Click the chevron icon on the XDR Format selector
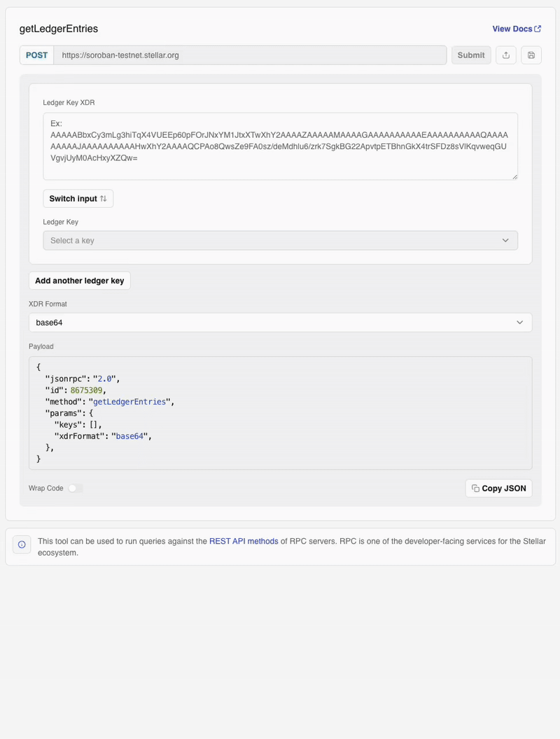Image resolution: width=560 pixels, height=739 pixels. 520,322
